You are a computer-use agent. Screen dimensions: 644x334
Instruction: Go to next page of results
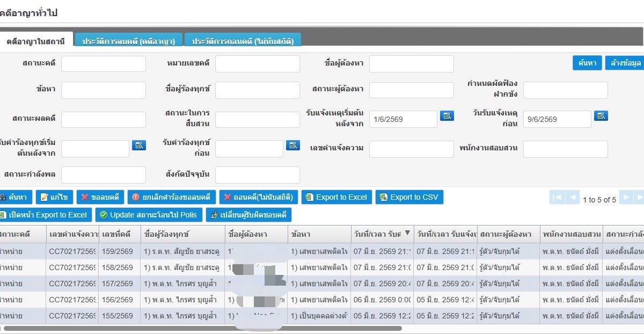tap(626, 198)
